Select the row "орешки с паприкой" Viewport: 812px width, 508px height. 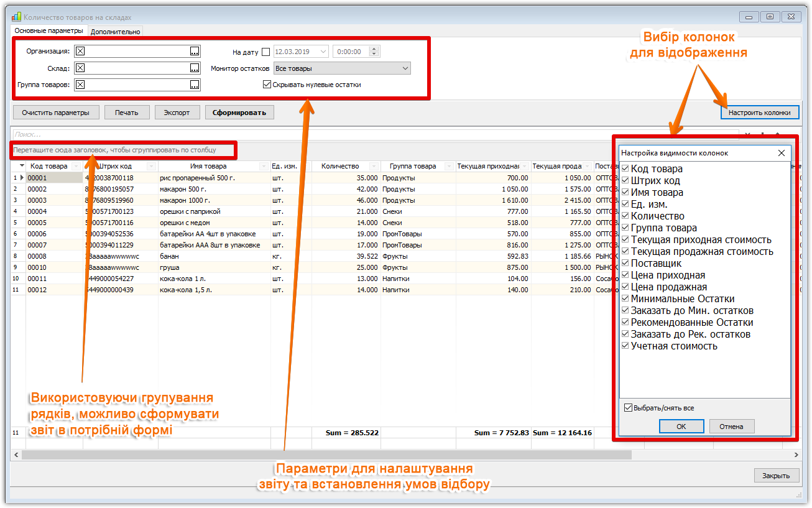214,211
